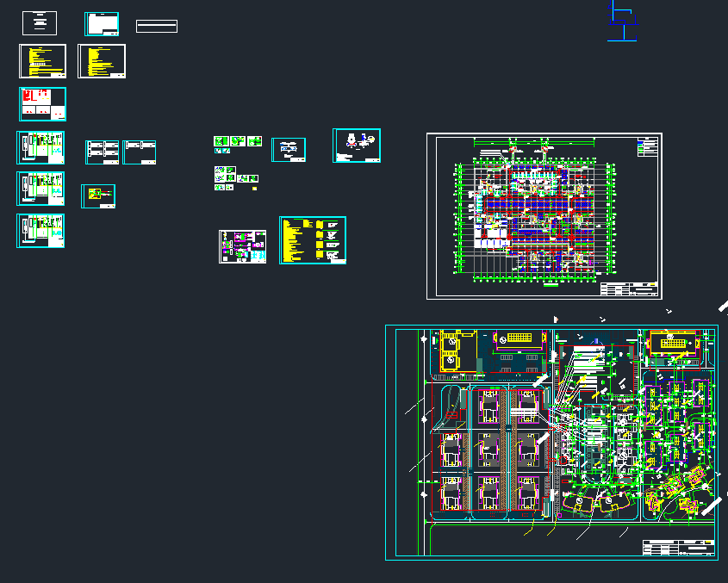Select the empty white rectangular bar
The image size is (728, 583).
(157, 26)
